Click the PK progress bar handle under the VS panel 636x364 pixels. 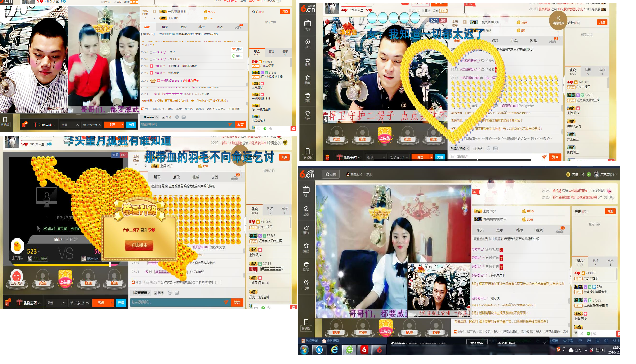tap(110, 265)
